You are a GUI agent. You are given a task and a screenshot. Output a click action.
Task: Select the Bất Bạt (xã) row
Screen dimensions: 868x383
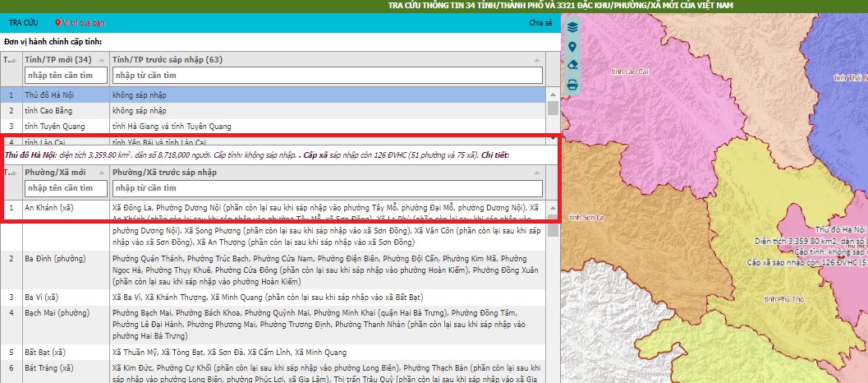[273, 352]
